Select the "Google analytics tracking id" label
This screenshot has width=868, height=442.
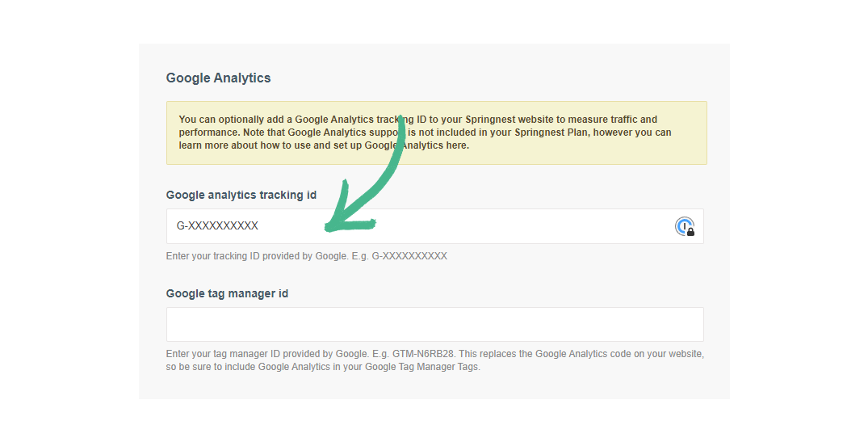pos(241,195)
